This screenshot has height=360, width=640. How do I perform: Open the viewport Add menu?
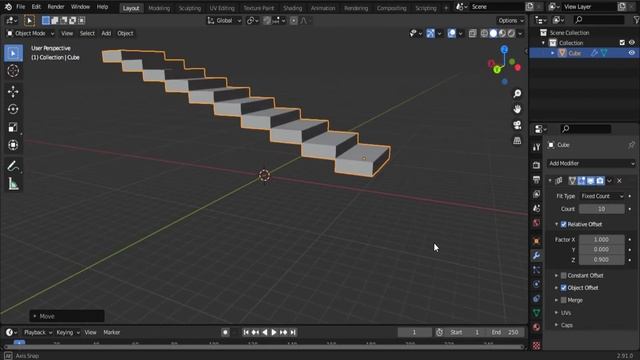(106, 33)
